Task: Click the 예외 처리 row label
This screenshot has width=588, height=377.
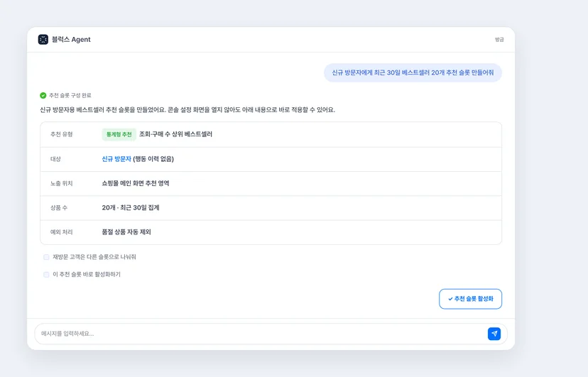Action: [62, 232]
